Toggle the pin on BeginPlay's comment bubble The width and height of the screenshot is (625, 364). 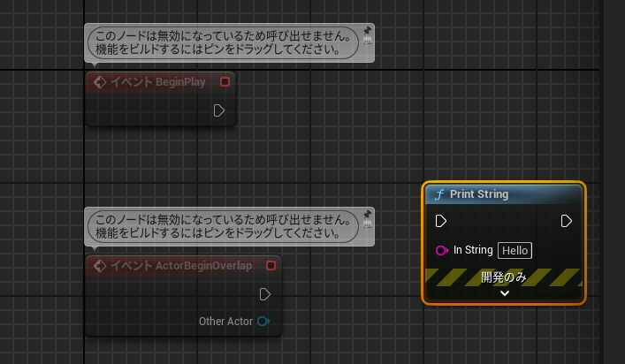pyautogui.click(x=368, y=31)
